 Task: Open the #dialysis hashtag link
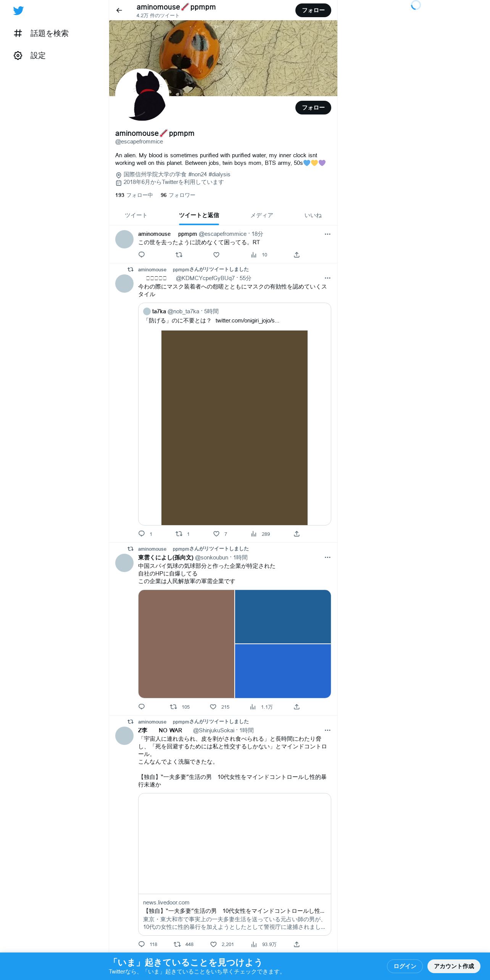coord(219,174)
